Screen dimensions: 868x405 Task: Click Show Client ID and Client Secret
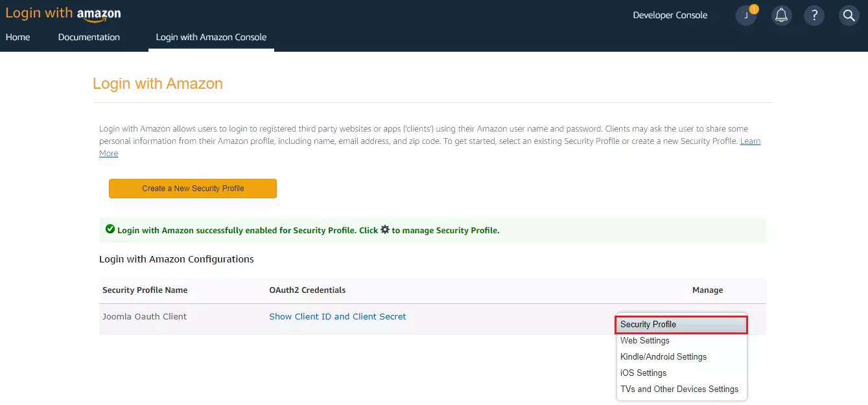click(338, 317)
